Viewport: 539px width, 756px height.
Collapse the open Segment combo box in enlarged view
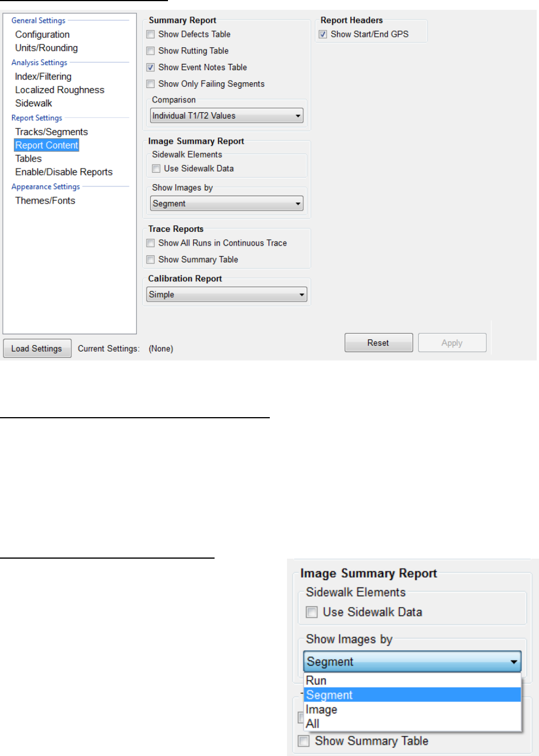(412, 662)
